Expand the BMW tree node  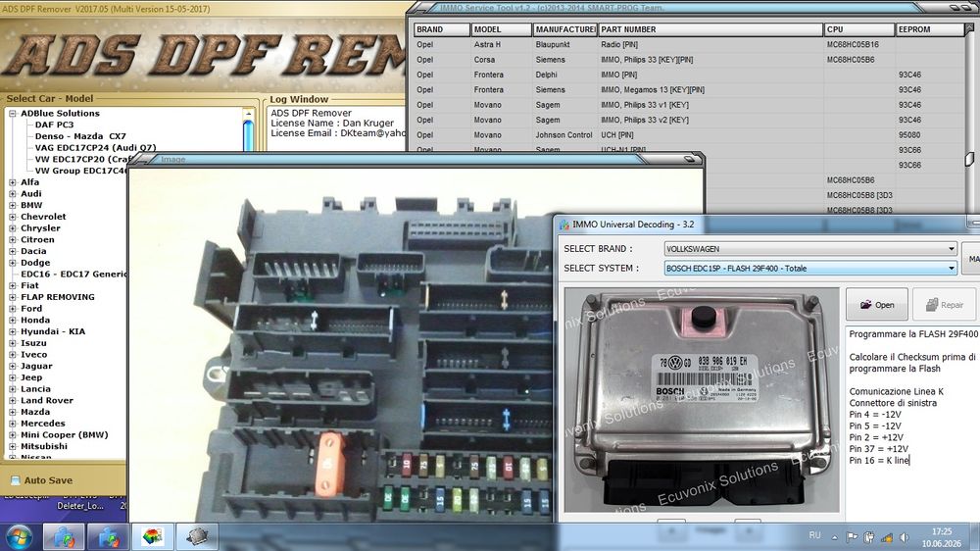click(x=13, y=205)
